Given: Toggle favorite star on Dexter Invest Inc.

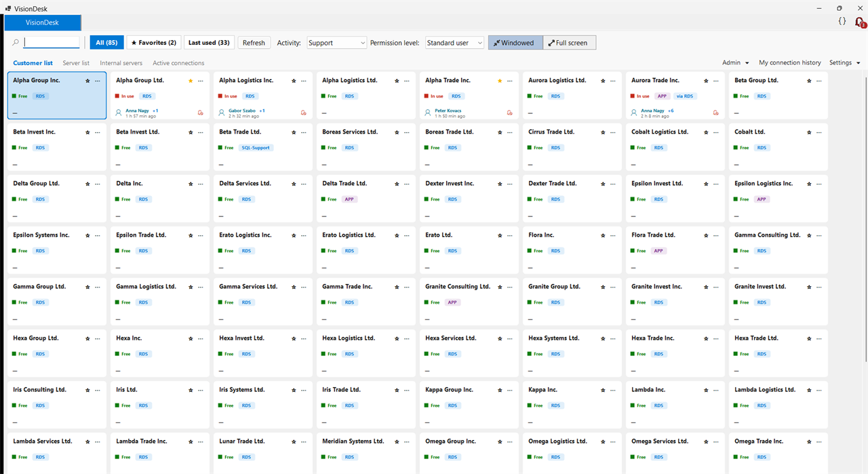Looking at the screenshot, I should click(x=500, y=184).
